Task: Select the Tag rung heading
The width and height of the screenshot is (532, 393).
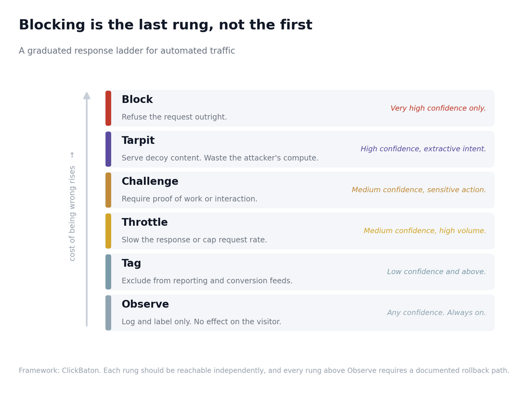Action: click(131, 263)
